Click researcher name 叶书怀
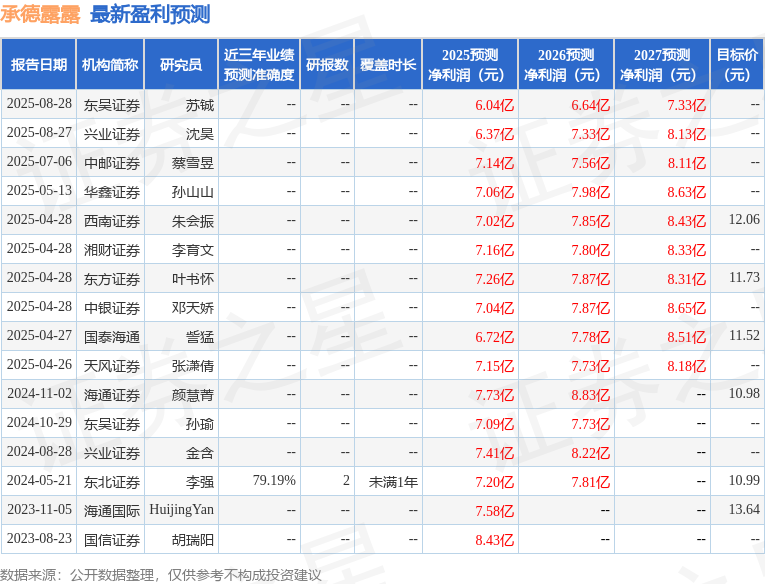The image size is (765, 584). [x=193, y=279]
